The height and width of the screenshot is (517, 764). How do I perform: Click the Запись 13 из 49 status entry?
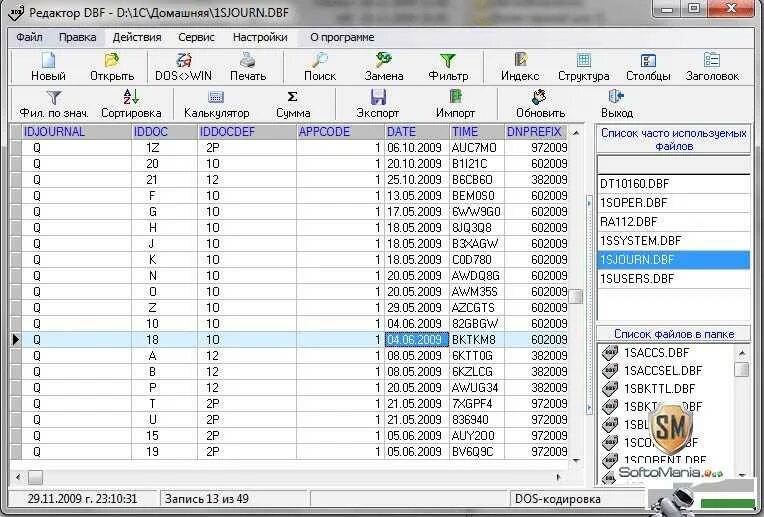point(207,499)
